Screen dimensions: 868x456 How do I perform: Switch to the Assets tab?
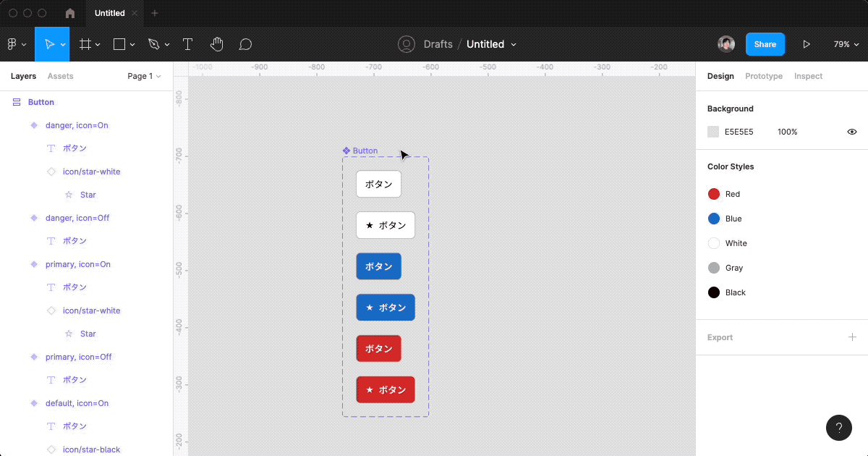pyautogui.click(x=60, y=76)
